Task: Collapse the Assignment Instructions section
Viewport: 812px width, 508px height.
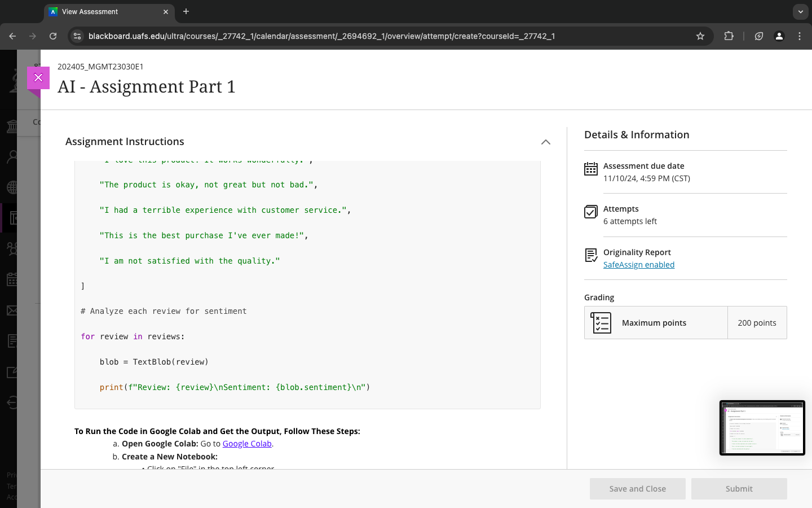Action: 545,142
